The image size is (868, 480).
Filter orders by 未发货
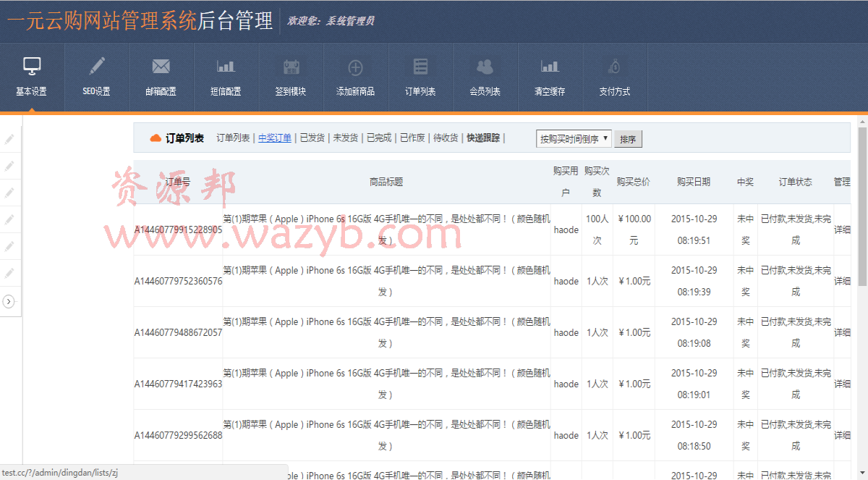tap(346, 138)
